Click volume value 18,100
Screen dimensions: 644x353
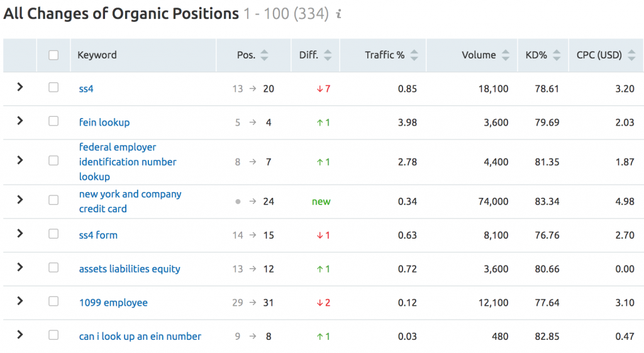pos(493,89)
